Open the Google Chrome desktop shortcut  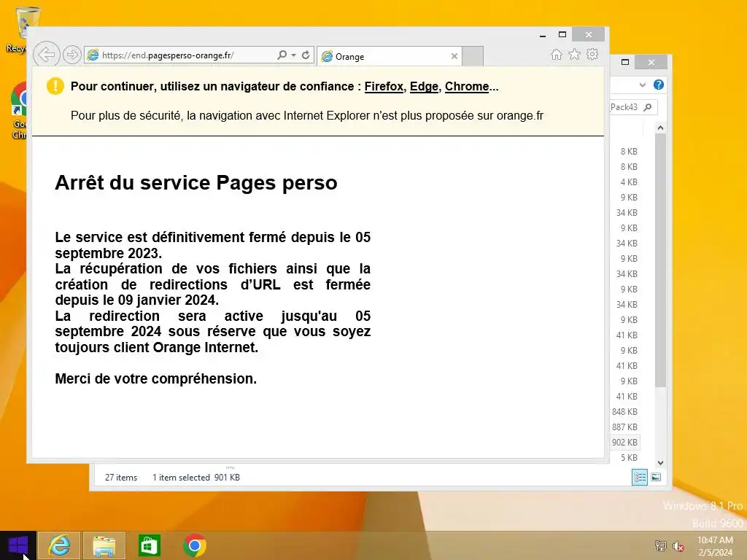[x=18, y=111]
